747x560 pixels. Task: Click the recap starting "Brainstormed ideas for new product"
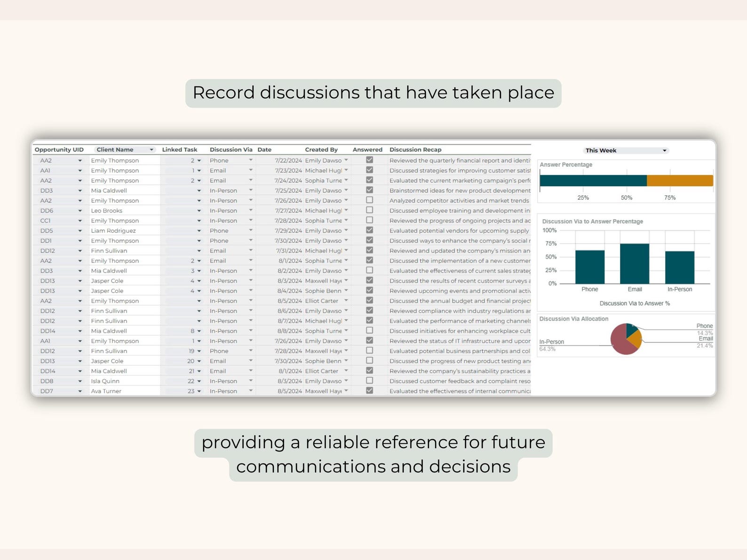[x=460, y=190]
